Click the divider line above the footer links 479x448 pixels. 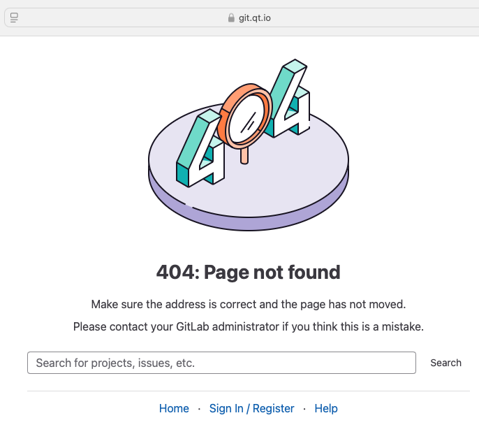[x=249, y=391]
